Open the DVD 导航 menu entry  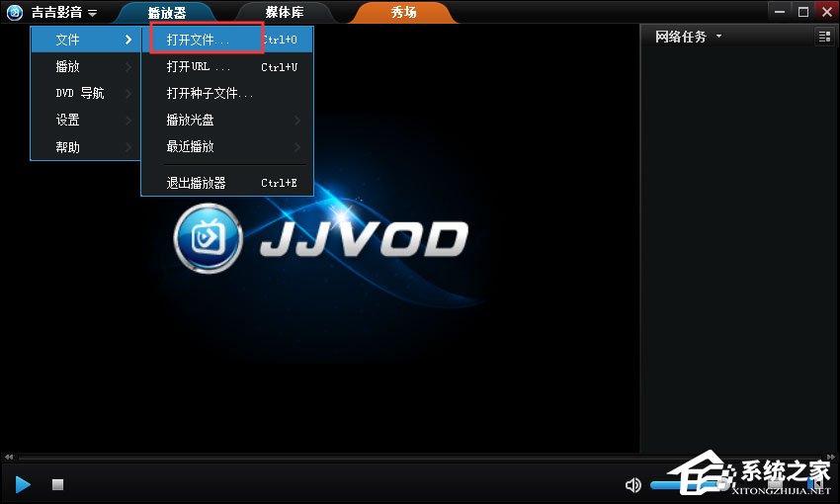tap(86, 93)
